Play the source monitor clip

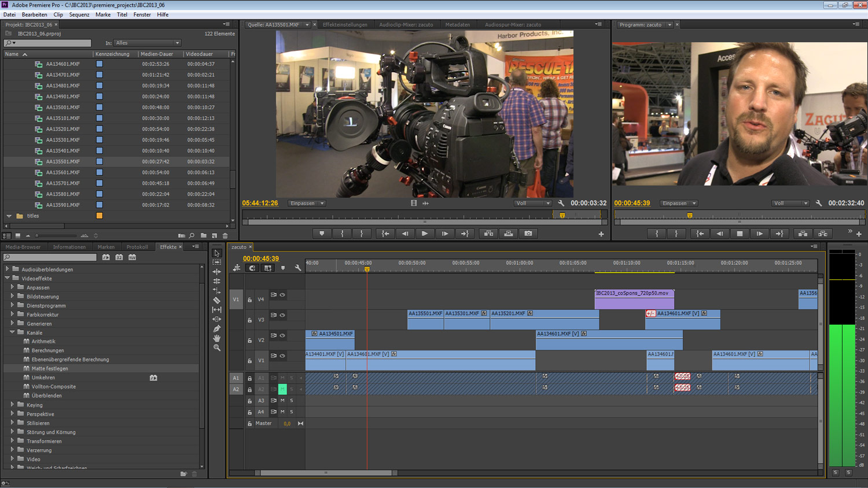425,234
